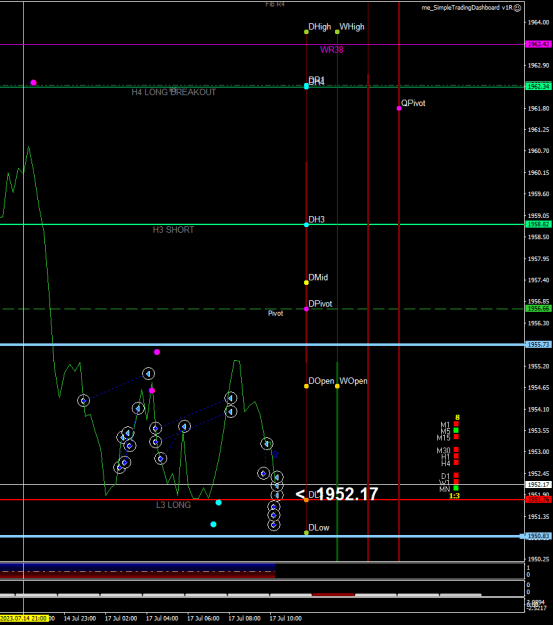Viewport: 553px width, 625px height.
Task: Select the magenta DPivot marker dot
Action: pyautogui.click(x=306, y=309)
